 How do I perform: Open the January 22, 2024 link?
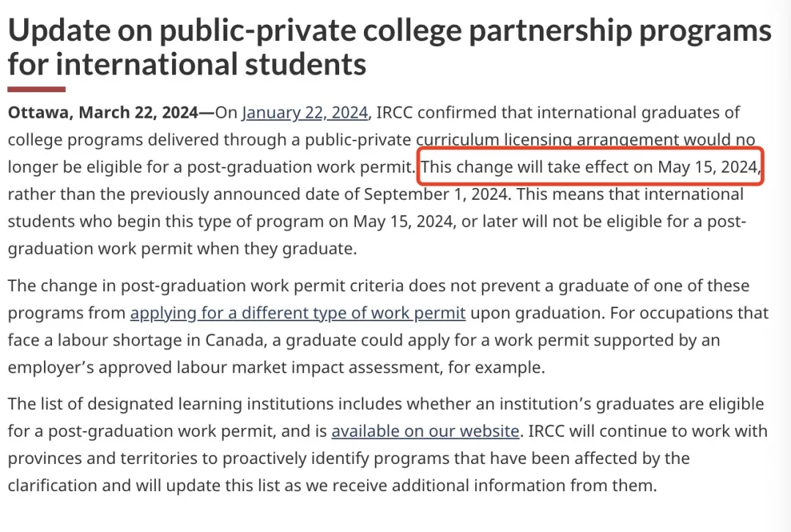tap(305, 113)
